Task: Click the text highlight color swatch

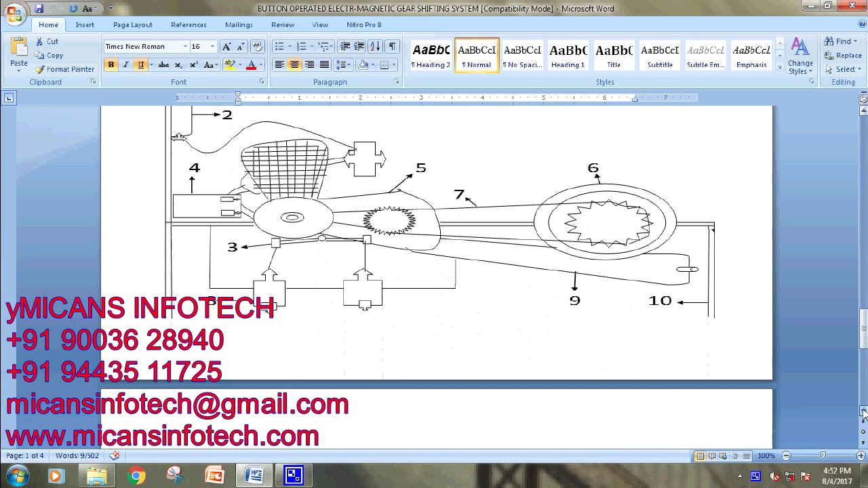Action: coord(230,65)
